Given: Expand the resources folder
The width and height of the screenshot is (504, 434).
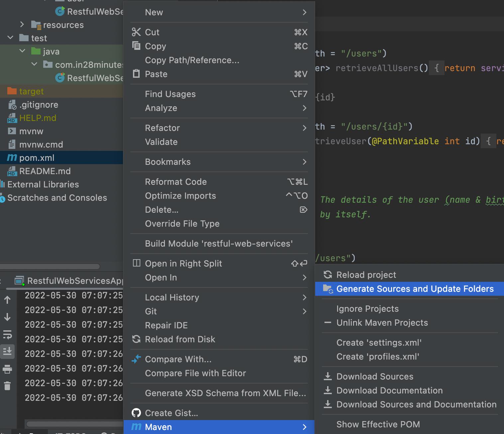Looking at the screenshot, I should click(22, 25).
